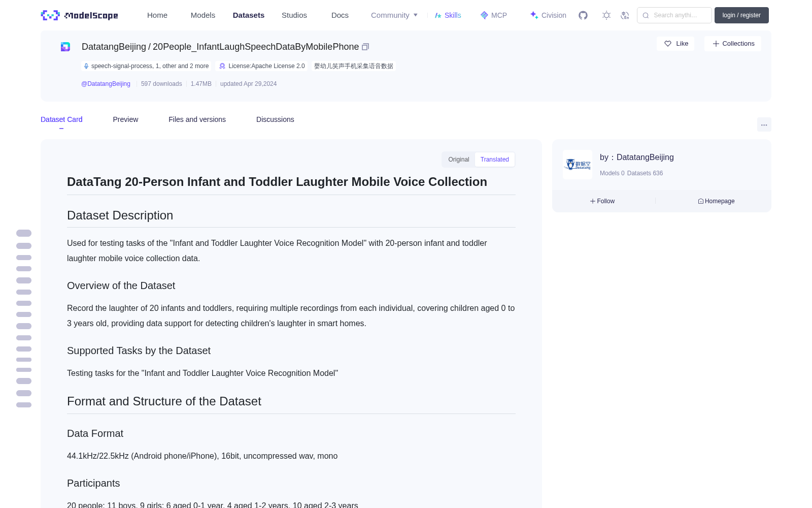Open the @DatatangBeijing owner link
This screenshot has width=812, height=508.
[x=106, y=84]
